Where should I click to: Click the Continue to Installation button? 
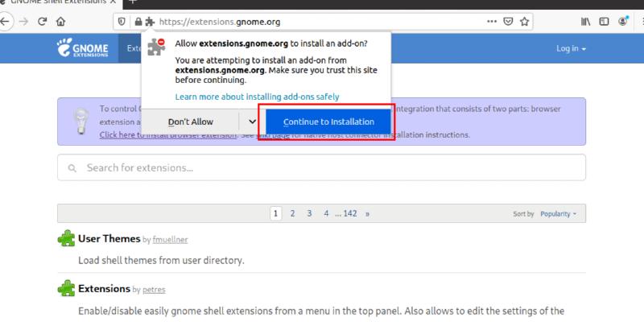[x=326, y=122]
